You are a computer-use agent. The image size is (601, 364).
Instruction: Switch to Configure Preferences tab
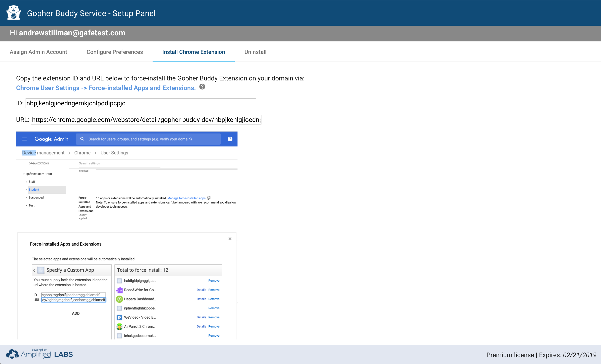coord(115,52)
